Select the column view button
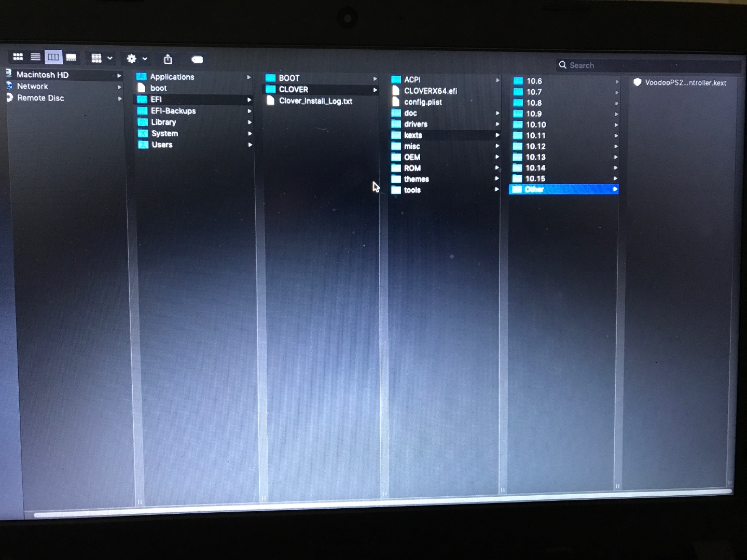This screenshot has width=747, height=560. point(53,57)
